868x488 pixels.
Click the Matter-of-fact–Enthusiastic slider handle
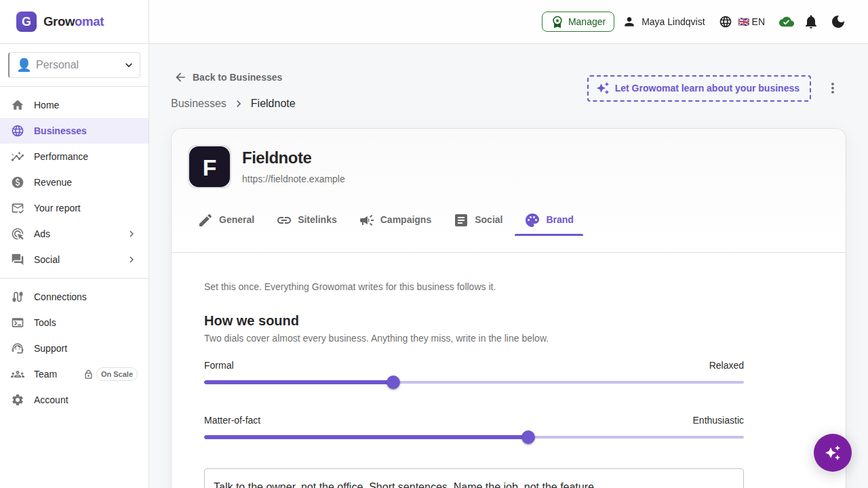(x=528, y=437)
